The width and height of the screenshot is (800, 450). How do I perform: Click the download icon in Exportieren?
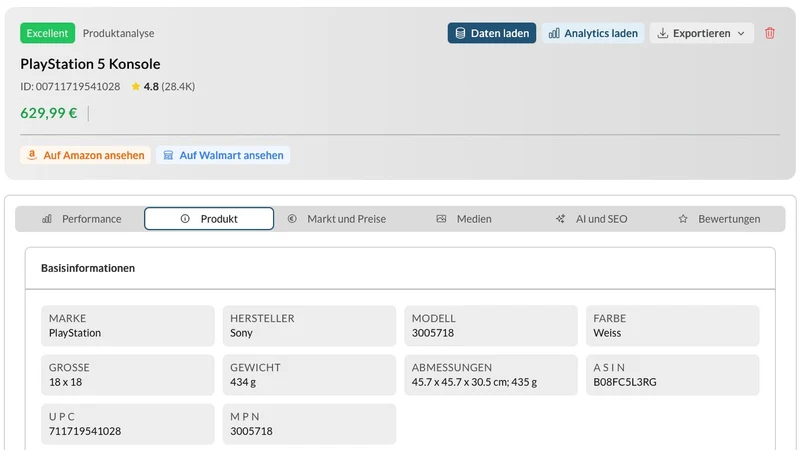coord(662,33)
